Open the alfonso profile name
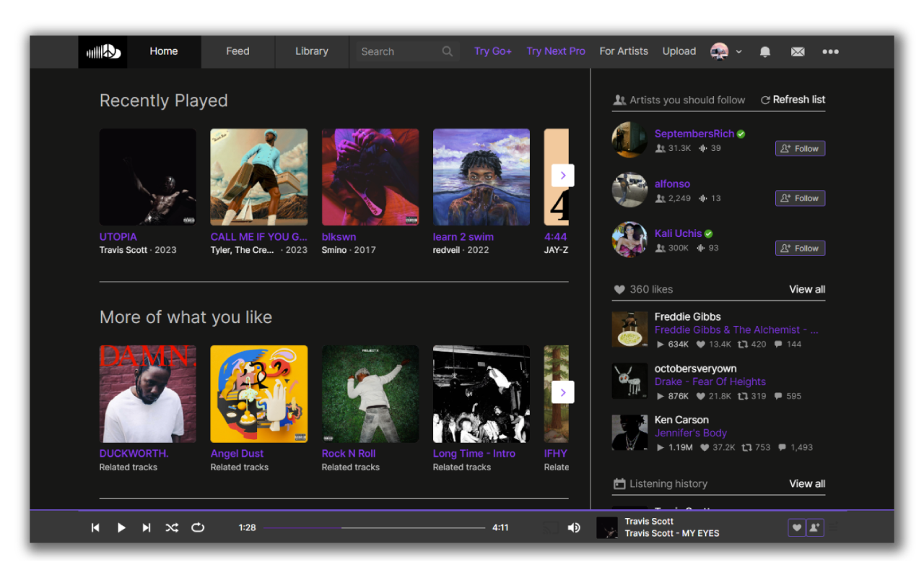The width and height of the screenshot is (924, 578). click(672, 184)
